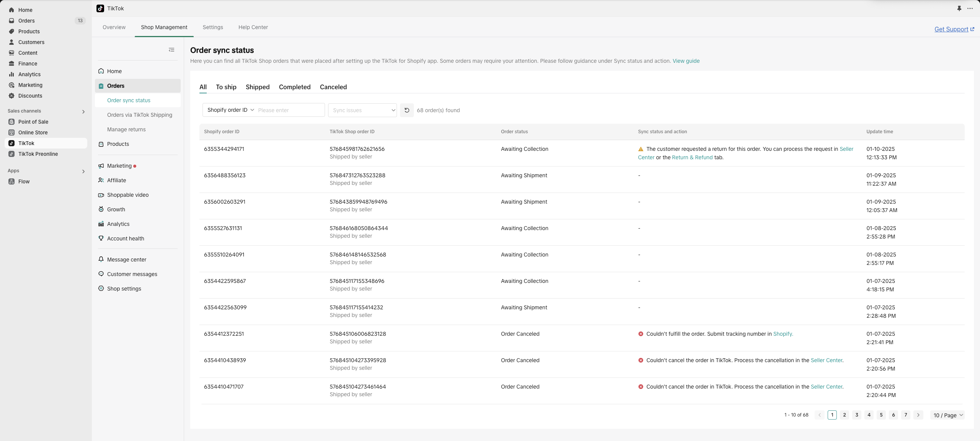The image size is (980, 441).
Task: Switch to the Settings tab
Action: pyautogui.click(x=212, y=27)
